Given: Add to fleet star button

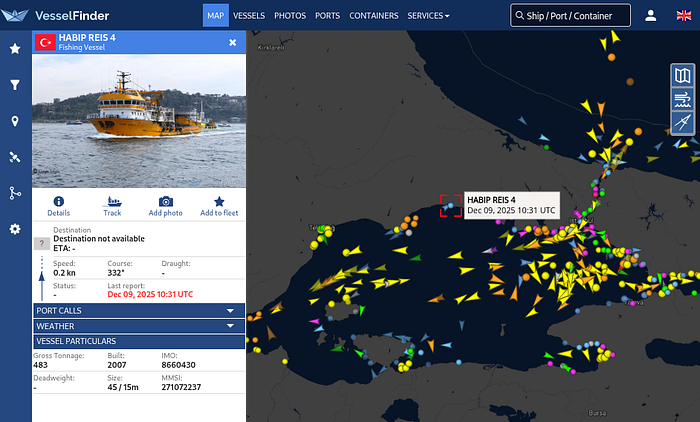Looking at the screenshot, I should [219, 206].
